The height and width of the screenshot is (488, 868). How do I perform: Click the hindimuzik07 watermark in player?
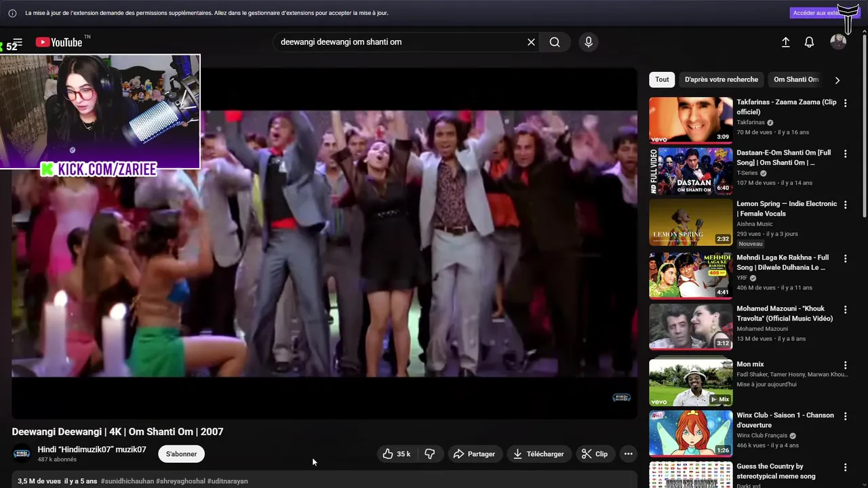(x=621, y=398)
